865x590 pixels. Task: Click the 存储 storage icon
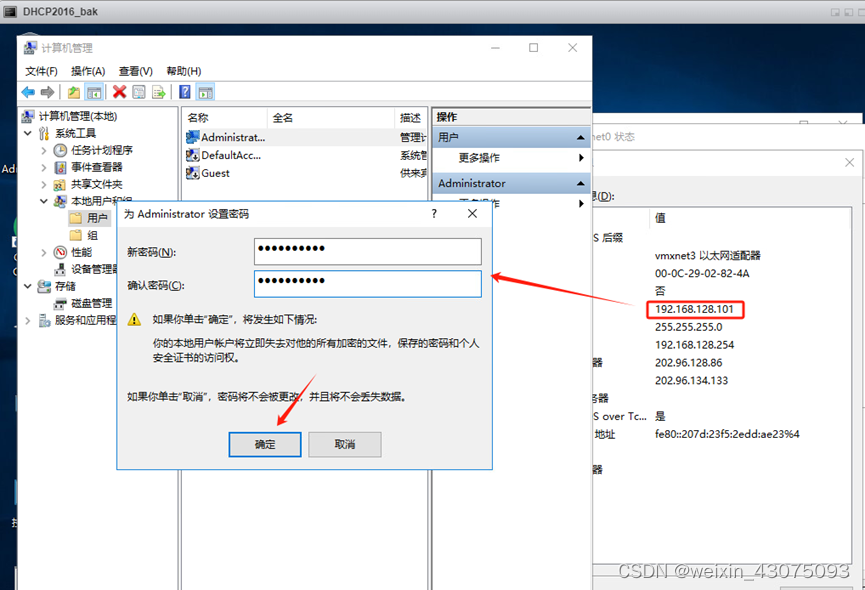[44, 286]
